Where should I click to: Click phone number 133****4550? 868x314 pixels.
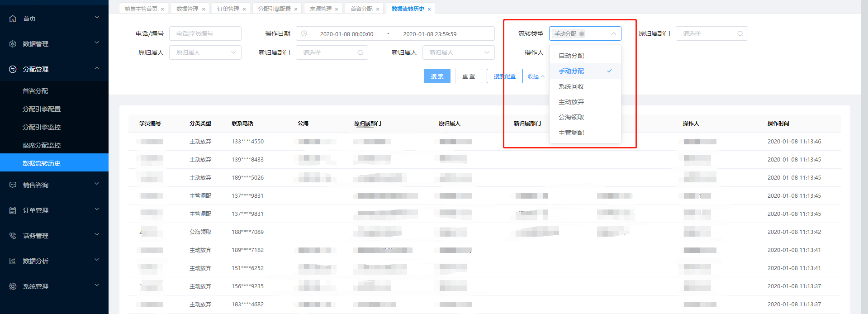tap(247, 142)
